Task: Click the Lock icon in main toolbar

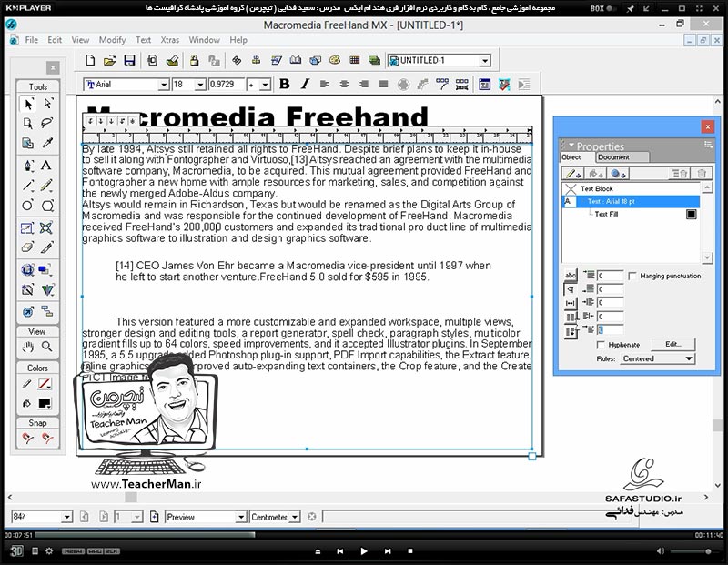Action: pos(194,60)
